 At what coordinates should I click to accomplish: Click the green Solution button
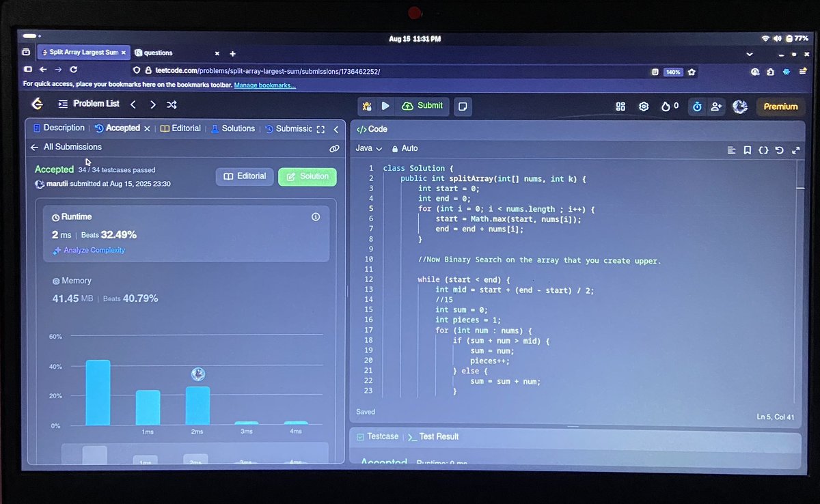(x=307, y=176)
